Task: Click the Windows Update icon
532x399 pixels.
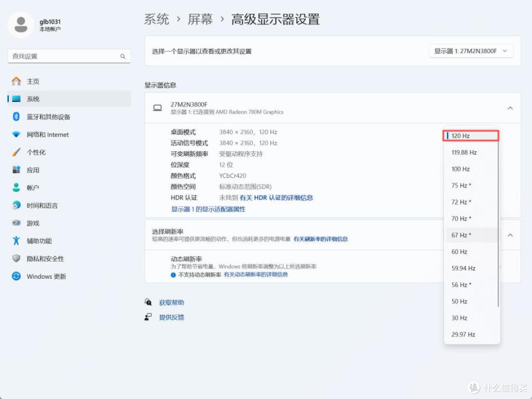Action: click(x=16, y=276)
